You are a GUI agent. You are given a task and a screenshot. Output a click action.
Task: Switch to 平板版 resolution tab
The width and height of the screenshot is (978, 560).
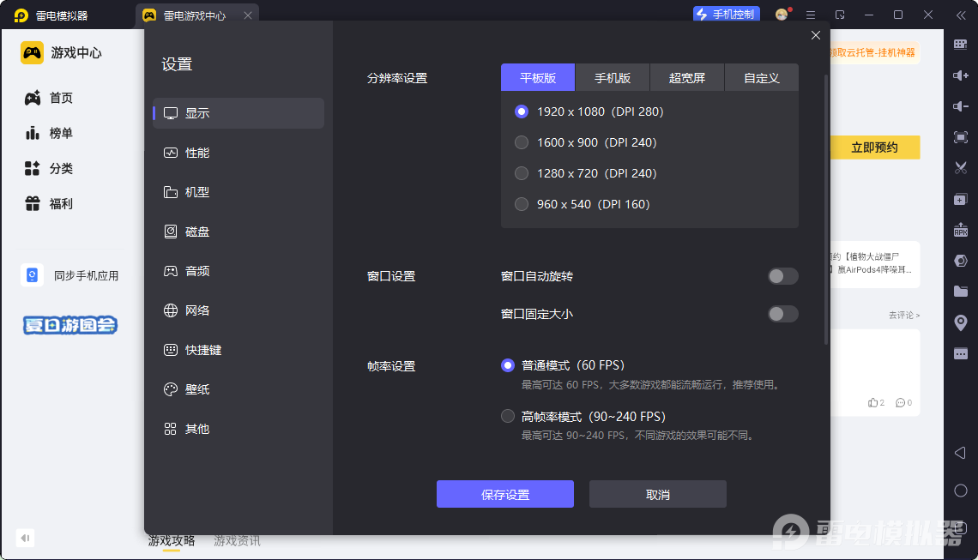pos(538,77)
